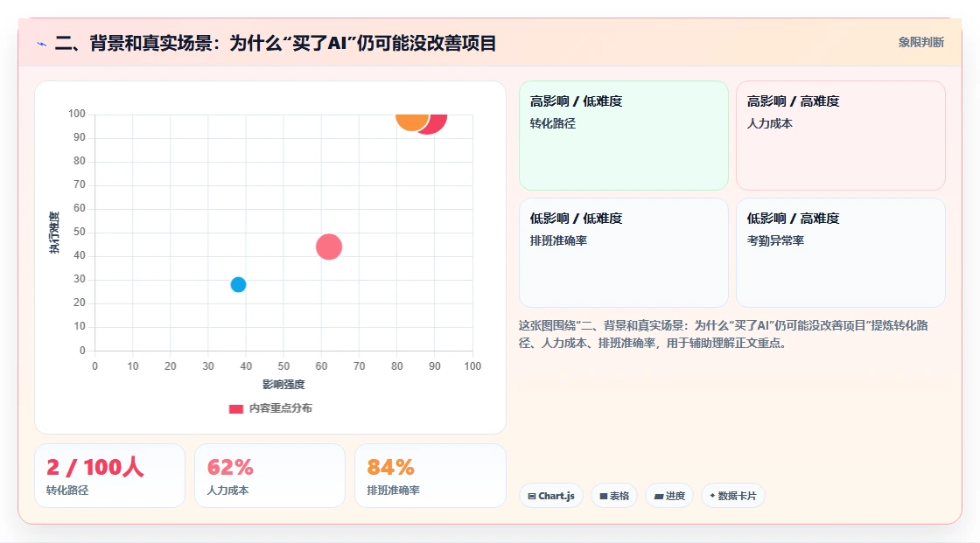Screen dimensions: 980x543
Task: Click the 84% stat value
Action: point(390,467)
